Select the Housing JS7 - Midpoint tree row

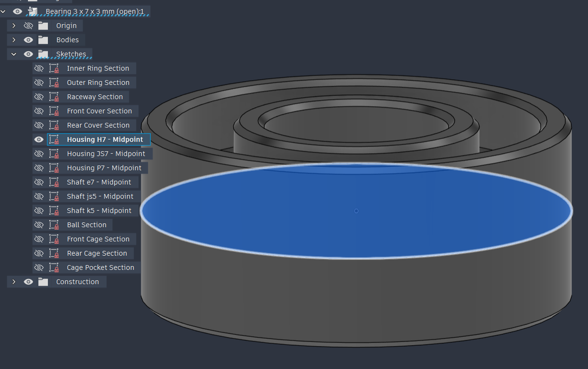92,154
